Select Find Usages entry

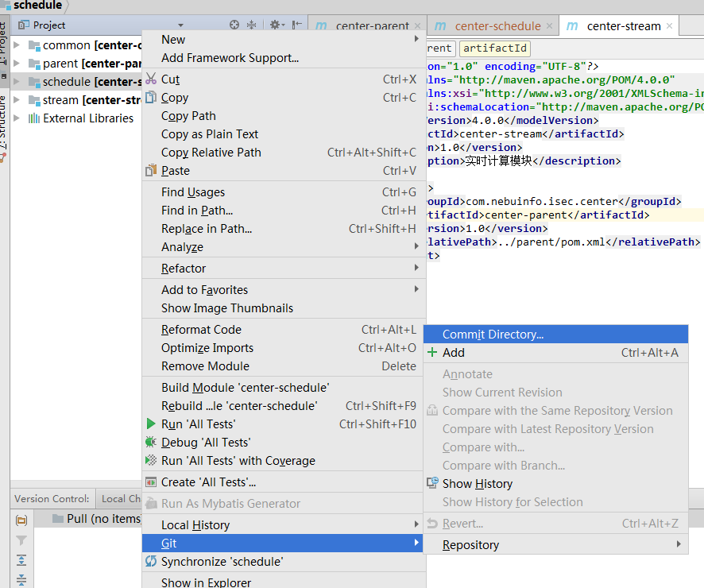283,191
